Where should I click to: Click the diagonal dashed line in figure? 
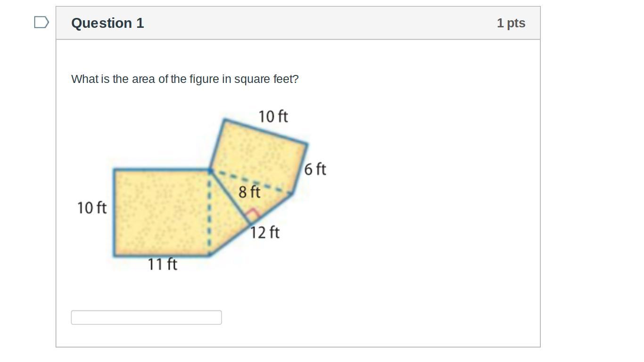coord(251,181)
